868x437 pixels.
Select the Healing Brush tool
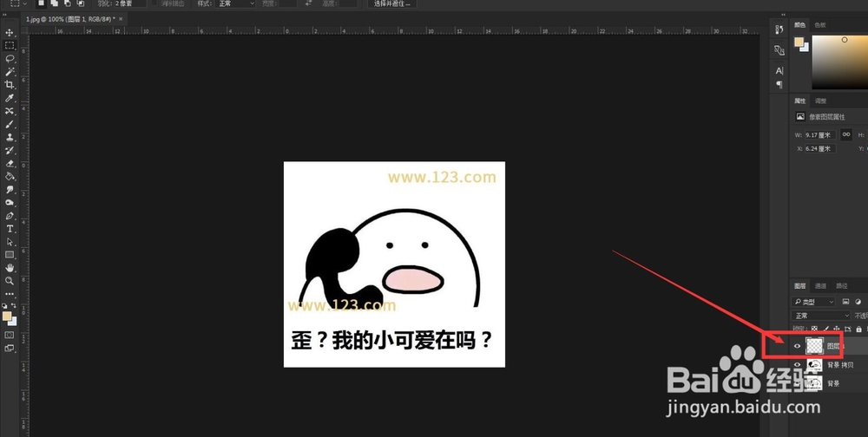coord(10,111)
